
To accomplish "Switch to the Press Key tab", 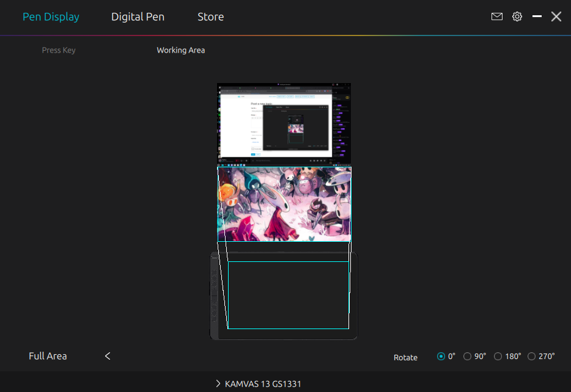I will (59, 50).
